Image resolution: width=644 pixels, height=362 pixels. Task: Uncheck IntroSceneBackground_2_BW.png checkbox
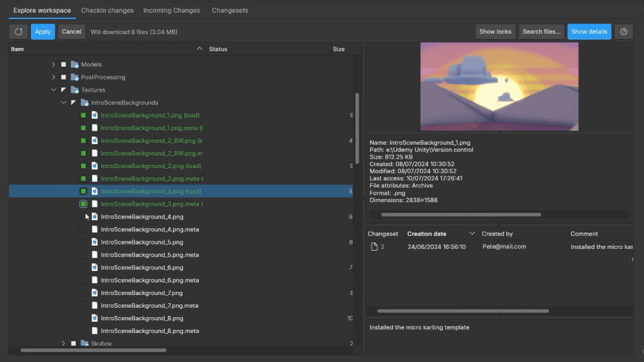(x=83, y=141)
